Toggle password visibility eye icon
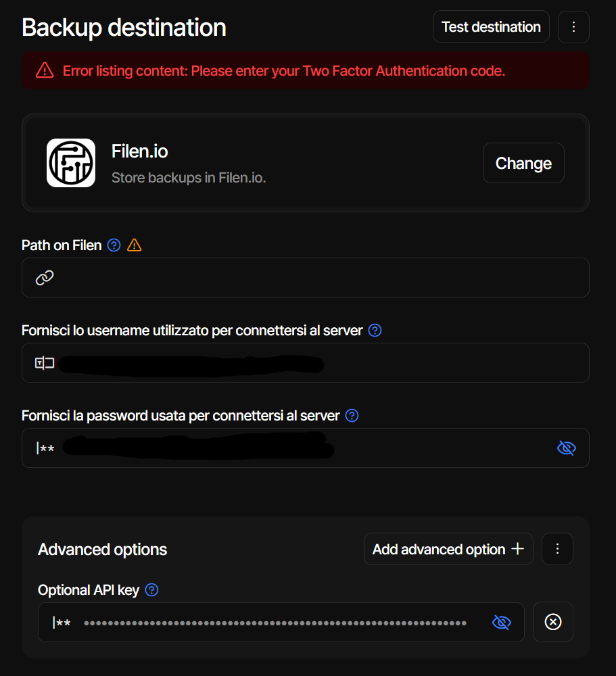The height and width of the screenshot is (676, 616). (x=566, y=448)
